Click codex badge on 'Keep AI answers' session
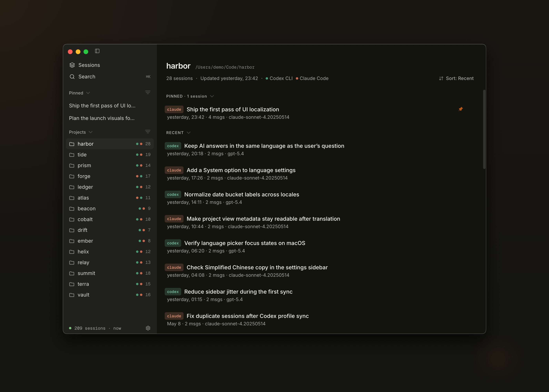The height and width of the screenshot is (392, 549). 173,146
